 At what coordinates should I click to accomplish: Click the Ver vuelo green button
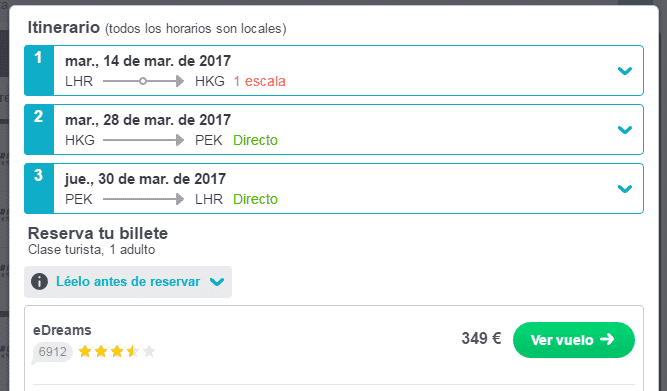point(573,340)
